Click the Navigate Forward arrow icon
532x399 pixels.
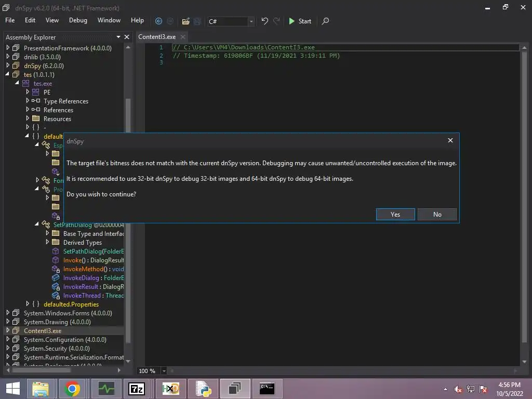[x=170, y=21]
